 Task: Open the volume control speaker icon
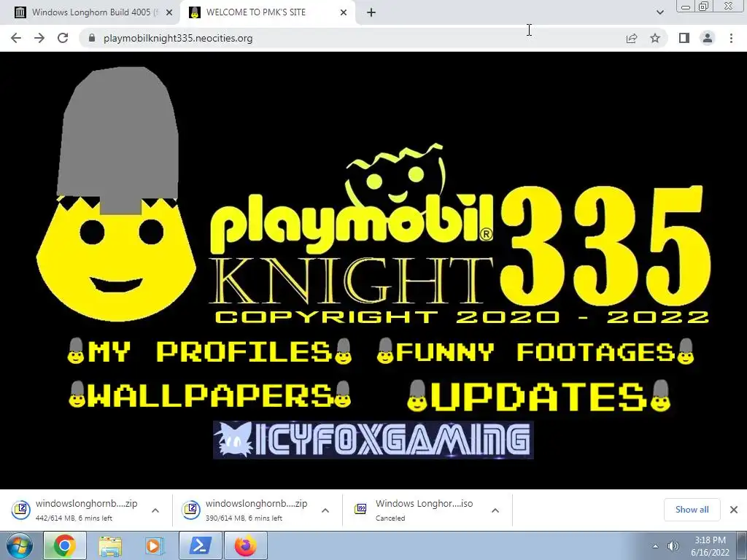pos(673,546)
